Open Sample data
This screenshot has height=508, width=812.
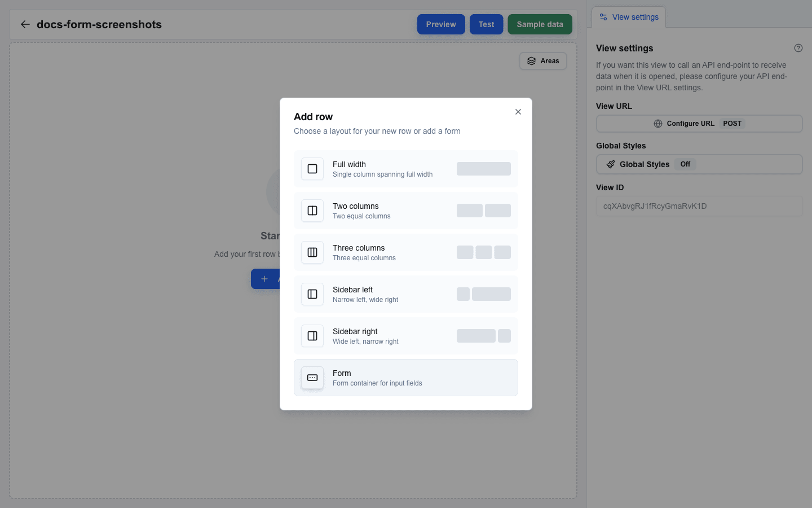[540, 24]
